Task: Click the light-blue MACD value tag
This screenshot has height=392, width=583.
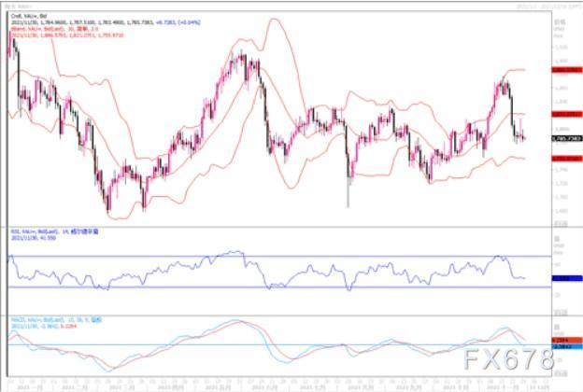Action: 567,346
